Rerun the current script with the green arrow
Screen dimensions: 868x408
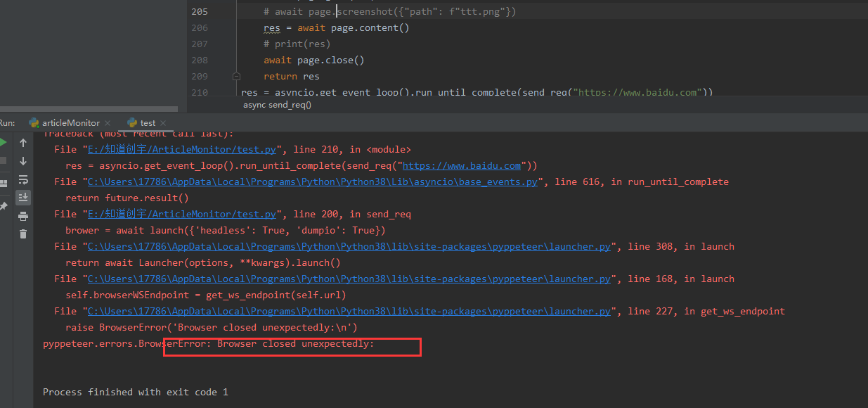point(4,141)
